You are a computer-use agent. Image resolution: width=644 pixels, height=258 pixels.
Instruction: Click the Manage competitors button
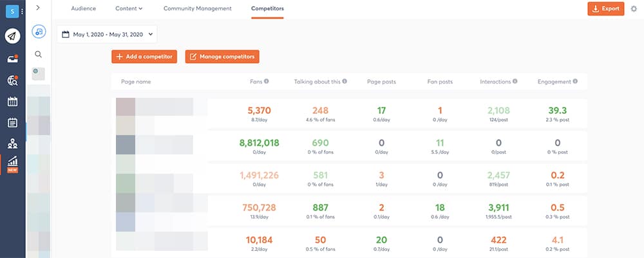(222, 57)
